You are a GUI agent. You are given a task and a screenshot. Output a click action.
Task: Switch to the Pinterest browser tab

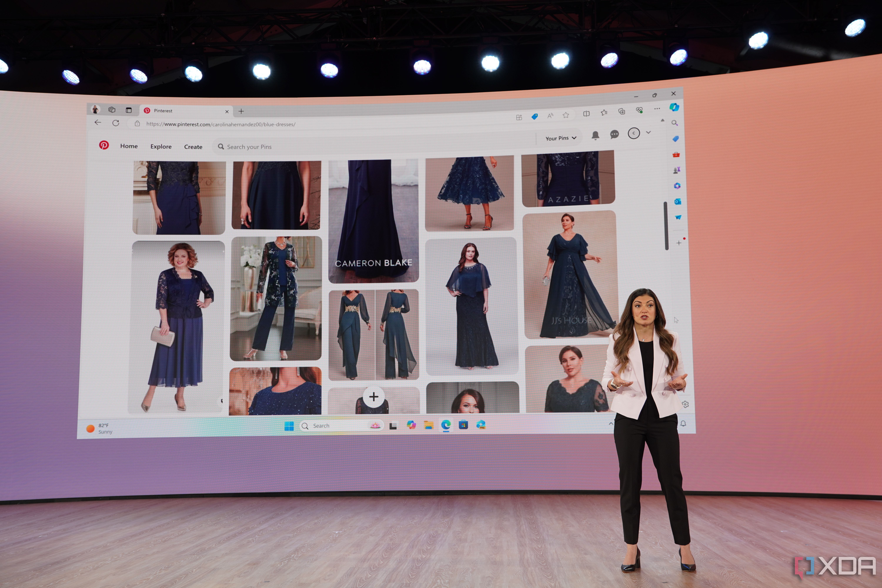tap(186, 111)
